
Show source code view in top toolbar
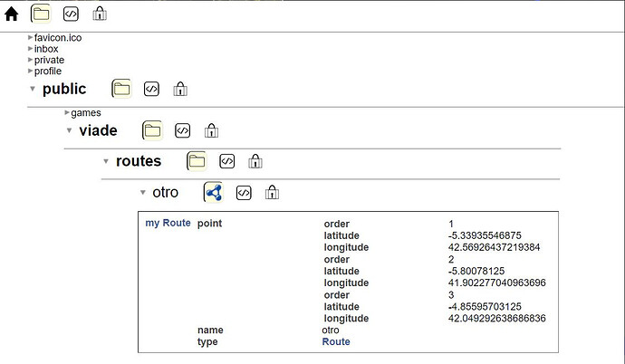click(71, 14)
